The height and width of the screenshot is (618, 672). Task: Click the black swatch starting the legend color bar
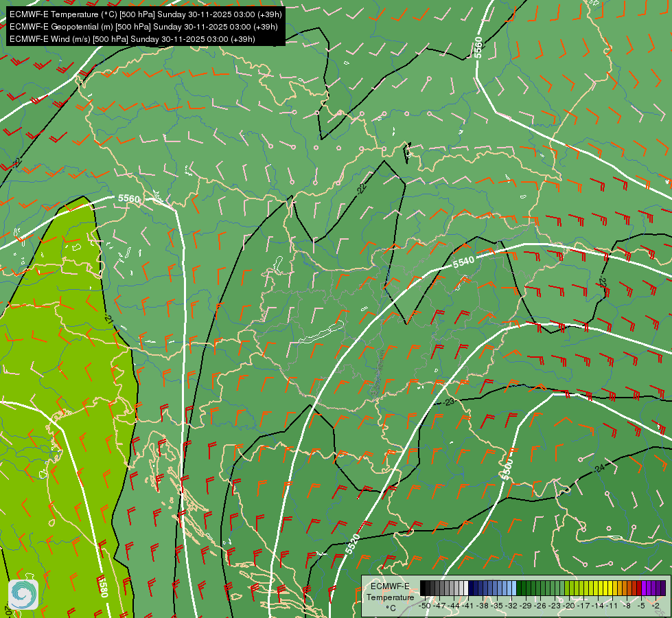[423, 588]
